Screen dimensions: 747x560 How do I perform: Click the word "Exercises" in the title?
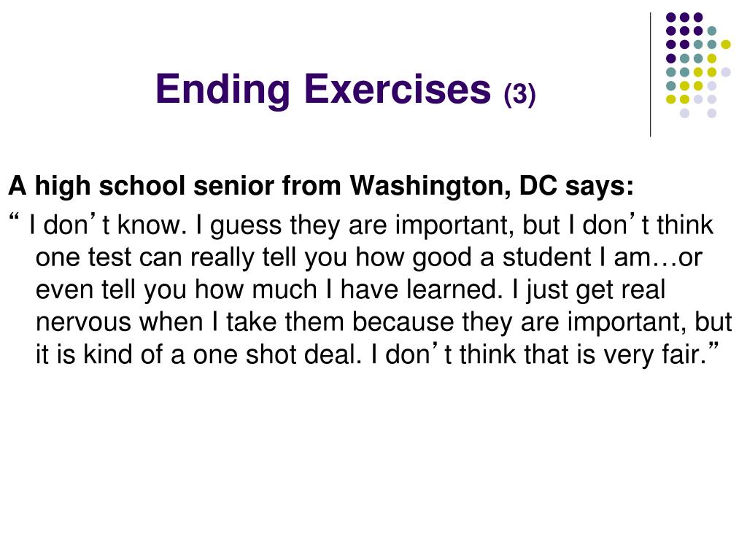coord(398,89)
